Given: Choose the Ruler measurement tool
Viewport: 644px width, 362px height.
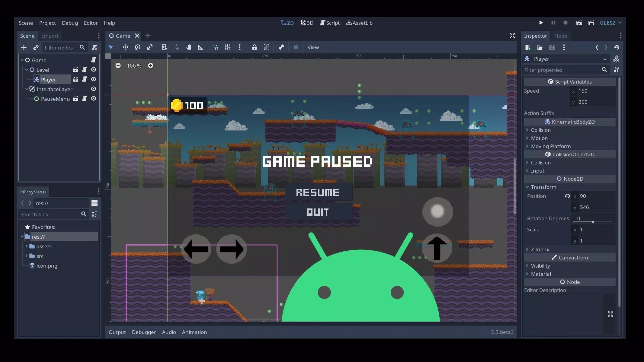Looking at the screenshot, I should 200,47.
